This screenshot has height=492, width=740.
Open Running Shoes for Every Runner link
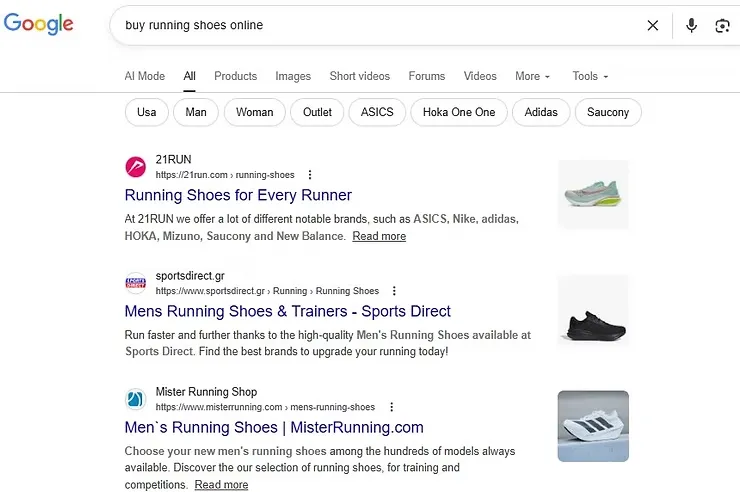[x=238, y=195]
